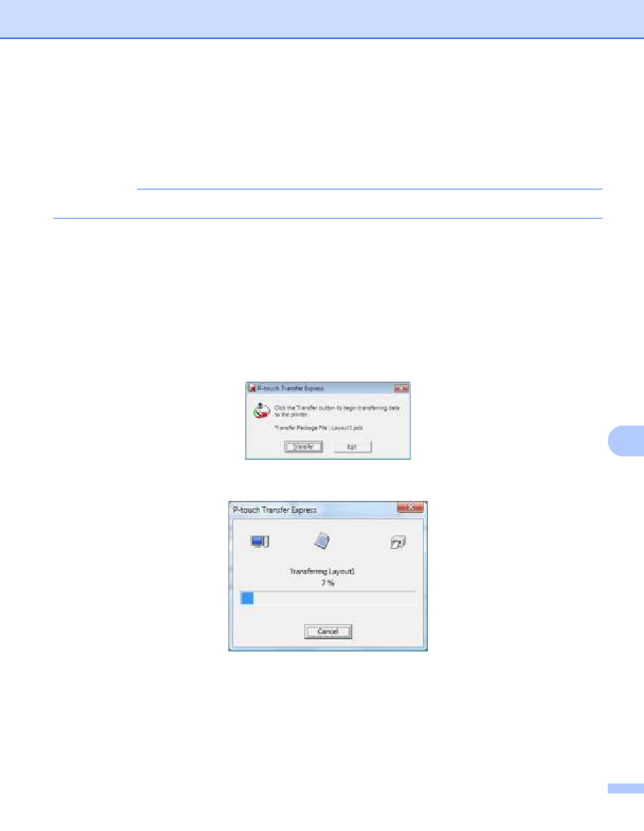Click the document icon in the progress dialog

tap(321, 540)
